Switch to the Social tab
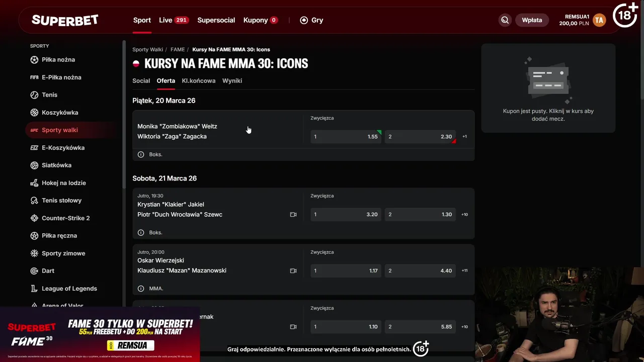644x362 pixels. [x=141, y=80]
